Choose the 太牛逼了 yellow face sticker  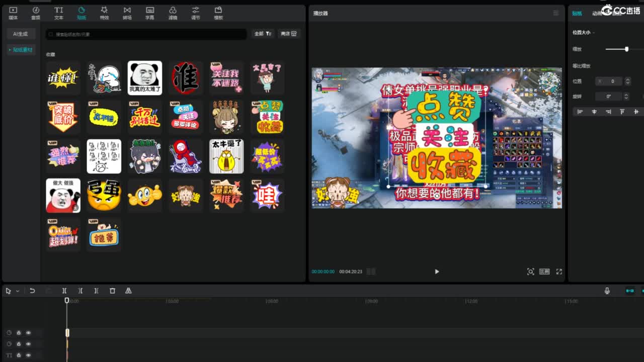coord(226,156)
